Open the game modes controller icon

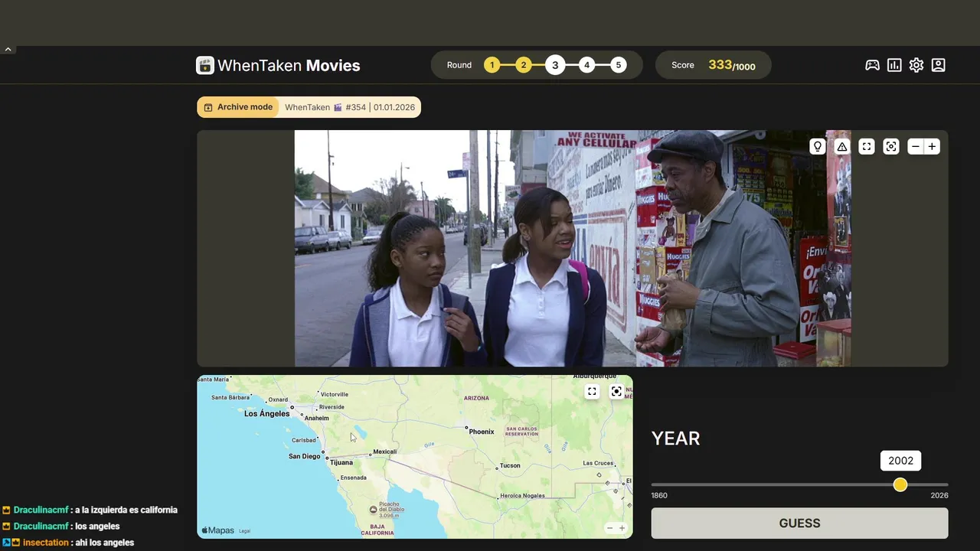872,65
